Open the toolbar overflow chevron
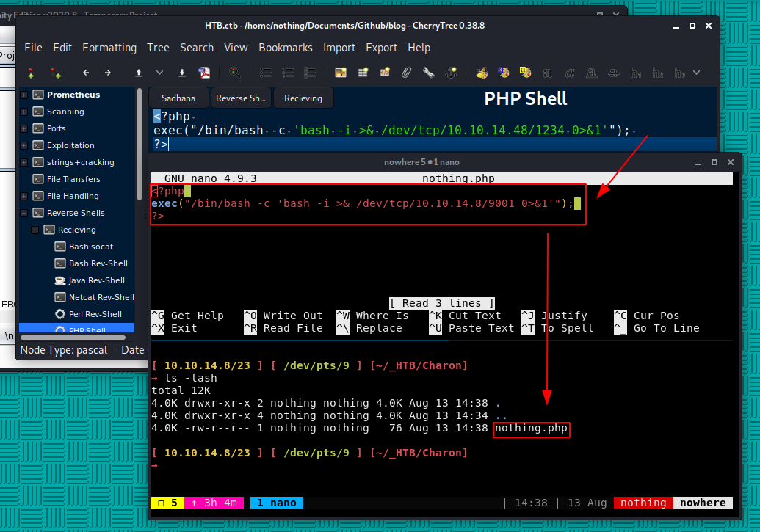 point(697,73)
